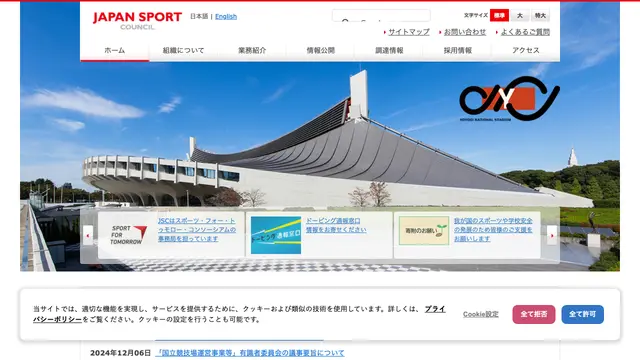The width and height of the screenshot is (640, 360).
Task: Show previous carousel banner with left arrow
Action: point(88,235)
